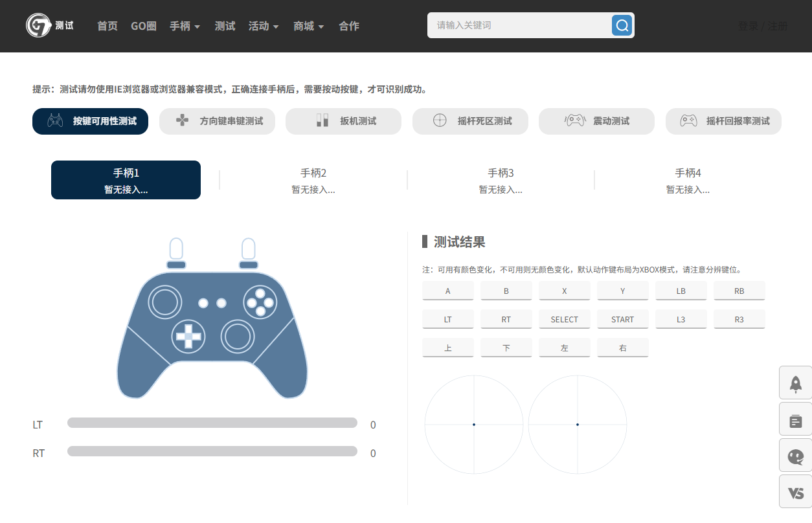812x523 pixels.
Task: Click the L3 result button
Action: click(681, 319)
